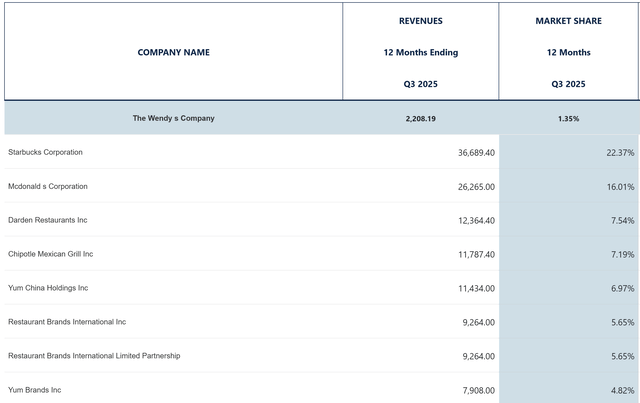Open the Starbucks Corporation company link
The height and width of the screenshot is (403, 640).
tap(45, 152)
